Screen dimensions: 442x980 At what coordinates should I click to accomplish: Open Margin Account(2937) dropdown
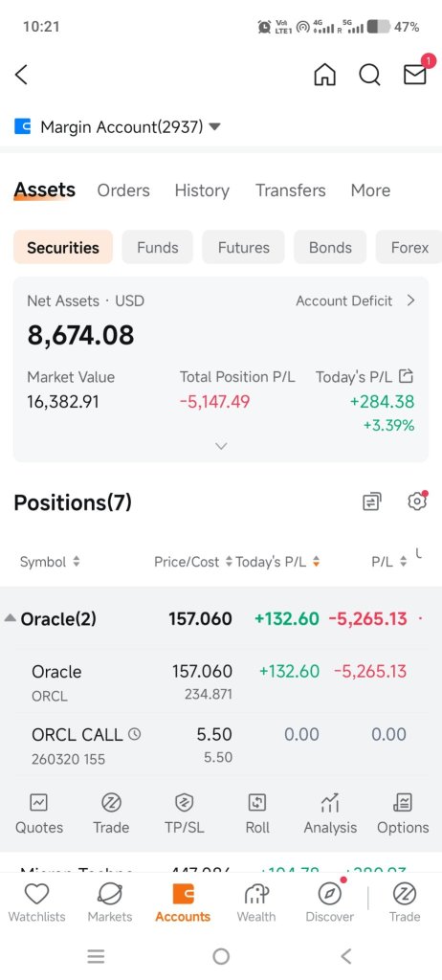pos(119,127)
